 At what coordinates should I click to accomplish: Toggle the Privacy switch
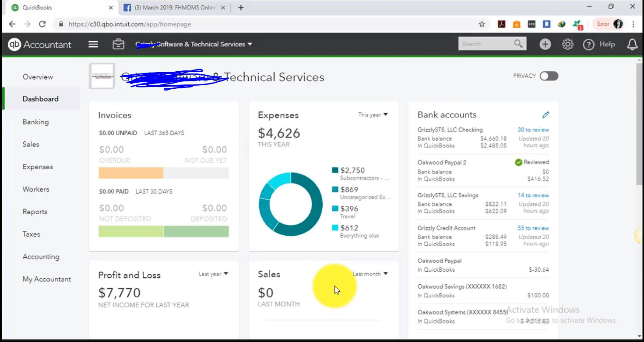pos(549,76)
